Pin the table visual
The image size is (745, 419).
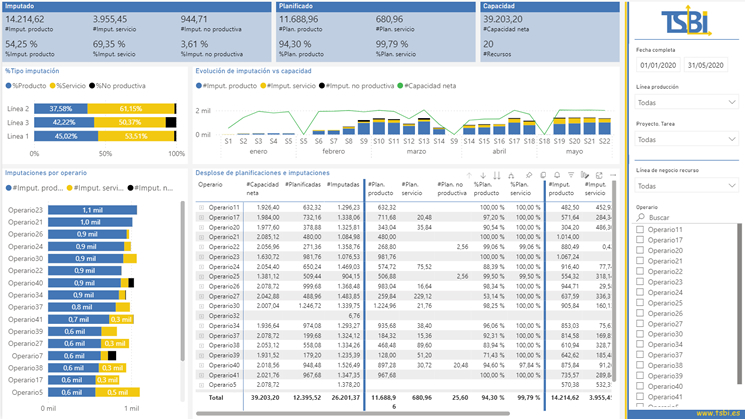coord(529,175)
